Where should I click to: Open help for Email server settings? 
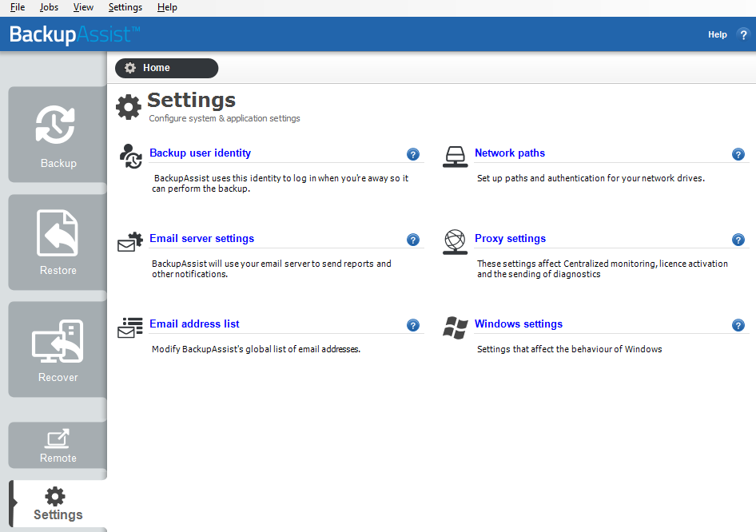412,240
